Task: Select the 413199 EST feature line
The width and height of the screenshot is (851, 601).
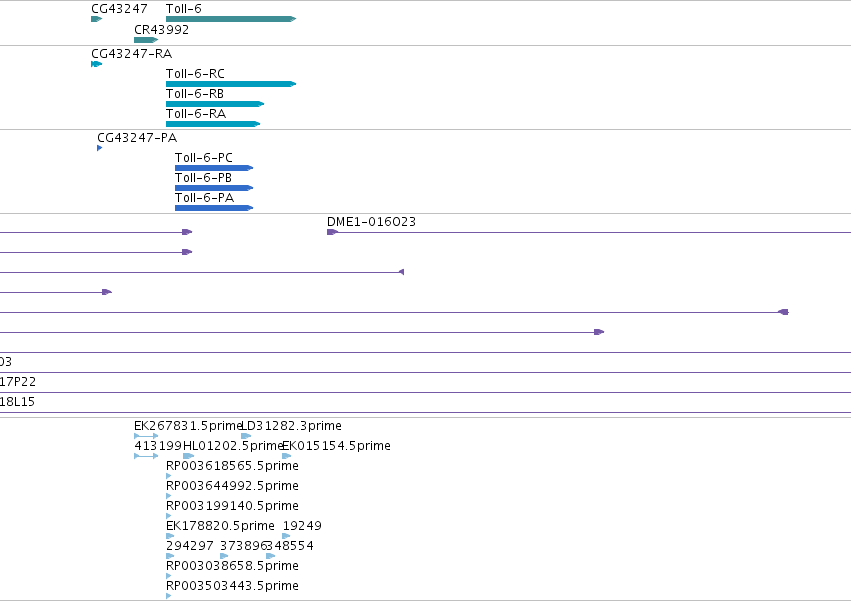Action: click(x=146, y=456)
